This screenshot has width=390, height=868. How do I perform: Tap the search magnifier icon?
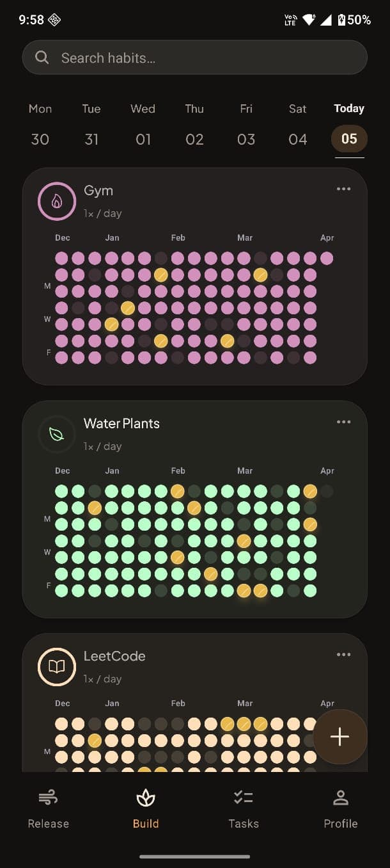click(42, 57)
